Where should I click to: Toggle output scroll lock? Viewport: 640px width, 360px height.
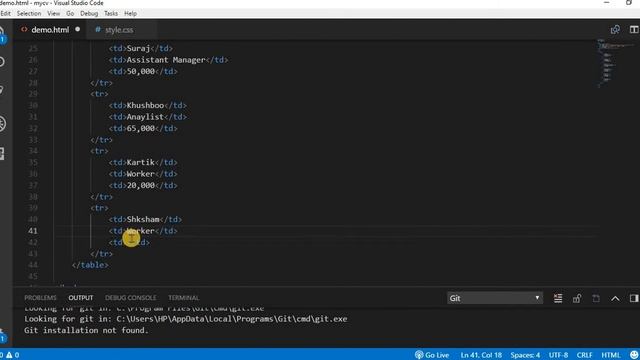[577, 298]
